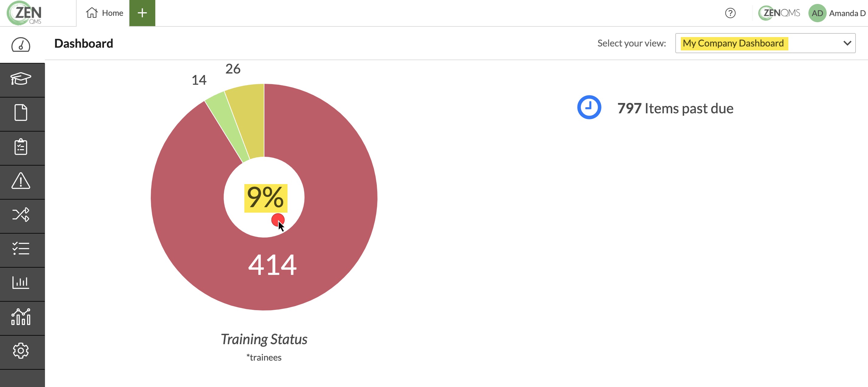Open the Amanda D user menu

pyautogui.click(x=837, y=13)
